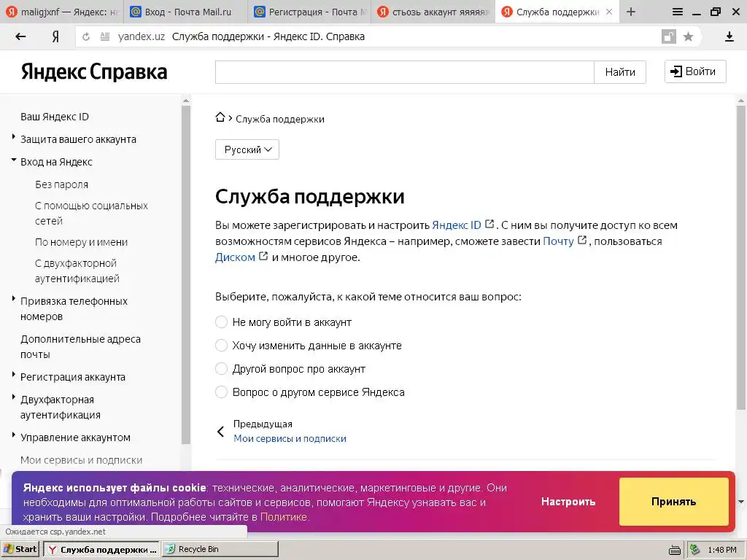The image size is (747, 560).
Task: Open external link icon next to Яндекс ID
Action: 489,224
